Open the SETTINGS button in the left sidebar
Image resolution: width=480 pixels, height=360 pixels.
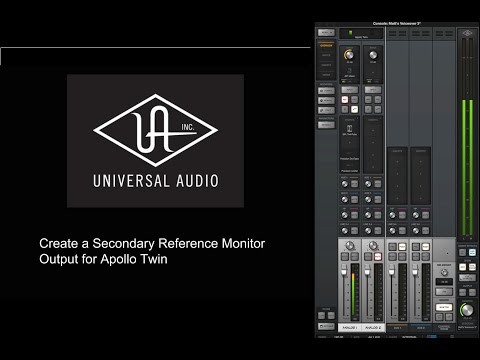click(326, 326)
